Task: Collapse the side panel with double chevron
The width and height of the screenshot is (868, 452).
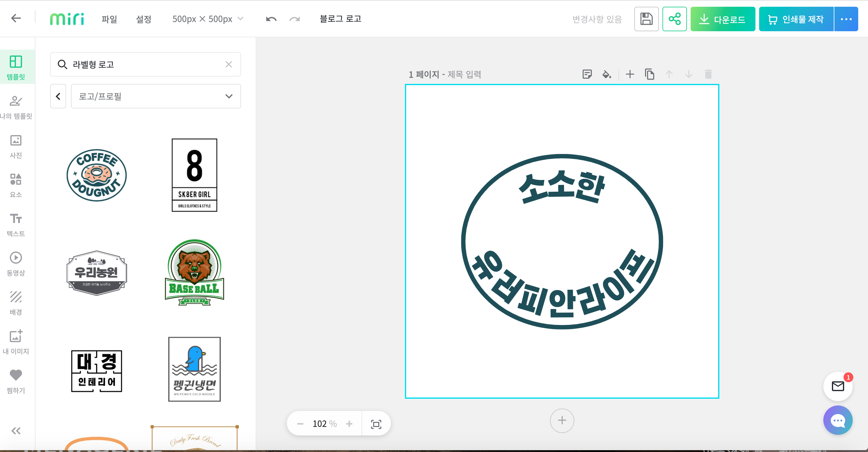Action: click(x=16, y=431)
